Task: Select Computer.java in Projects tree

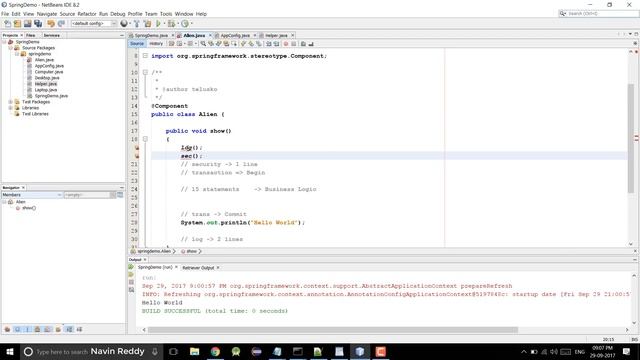Action: pos(49,72)
